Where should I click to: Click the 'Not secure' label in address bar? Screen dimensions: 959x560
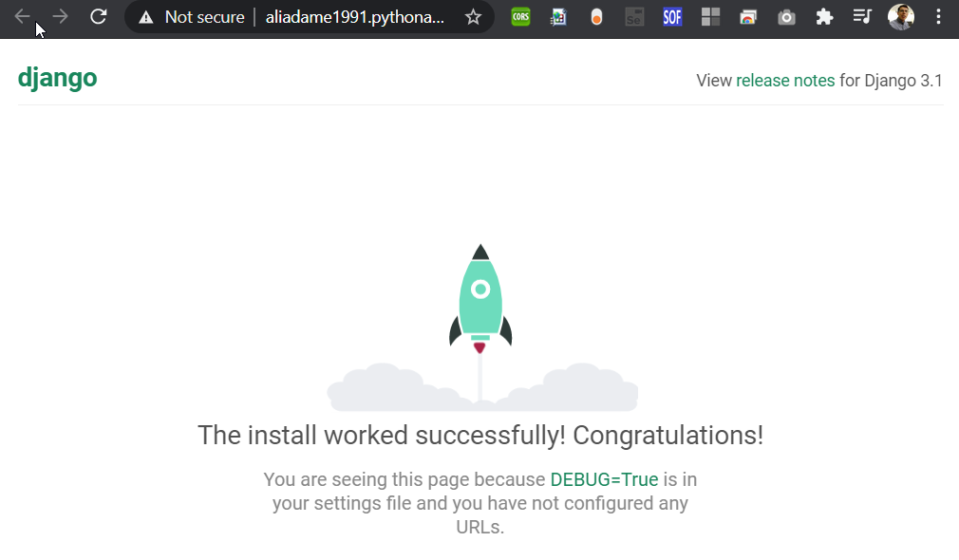[x=205, y=17]
